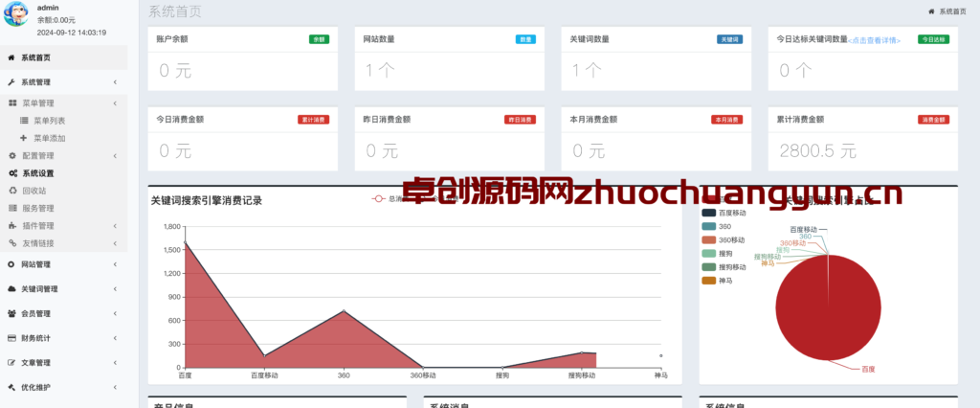Click the chart data point above 百度移动
The height and width of the screenshot is (408, 980).
point(264,356)
